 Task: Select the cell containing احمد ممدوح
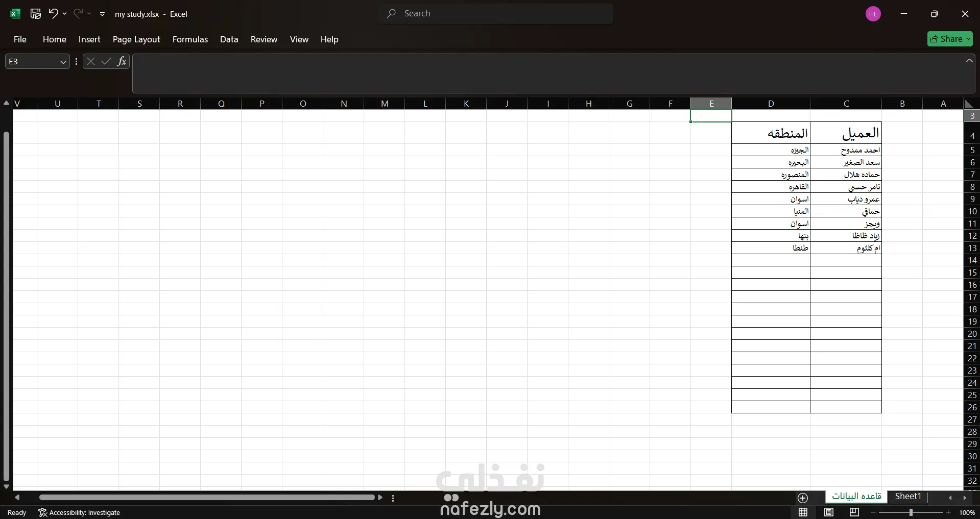pos(846,150)
